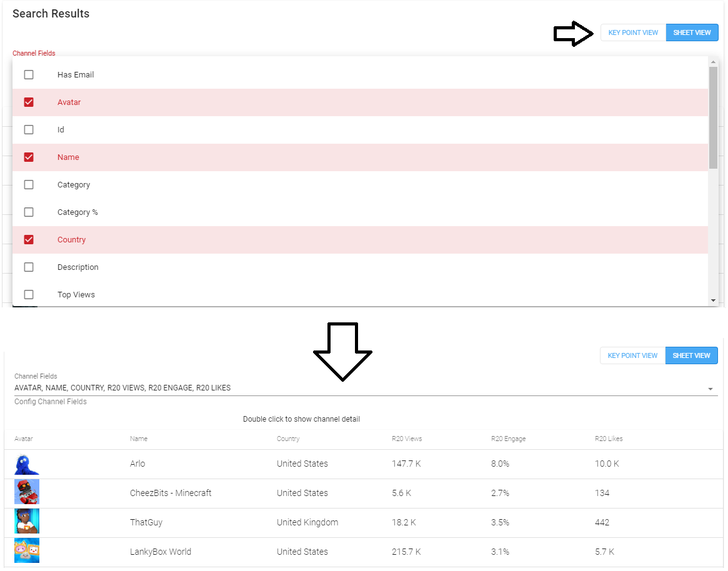Click the 3.5% engage value
The image size is (728, 571).
[x=500, y=522]
